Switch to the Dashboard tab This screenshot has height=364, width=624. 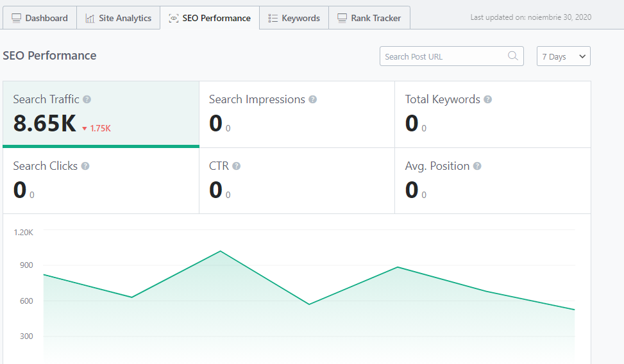40,18
